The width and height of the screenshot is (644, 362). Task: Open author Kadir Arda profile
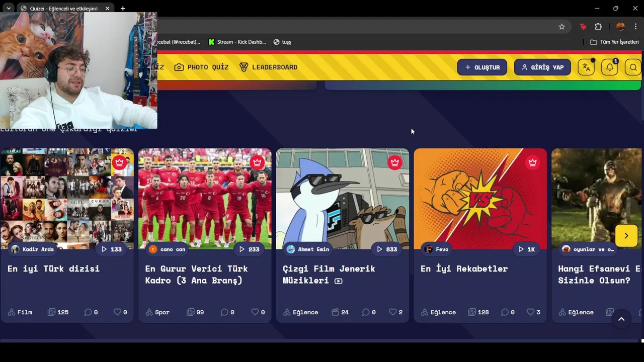[x=33, y=249]
